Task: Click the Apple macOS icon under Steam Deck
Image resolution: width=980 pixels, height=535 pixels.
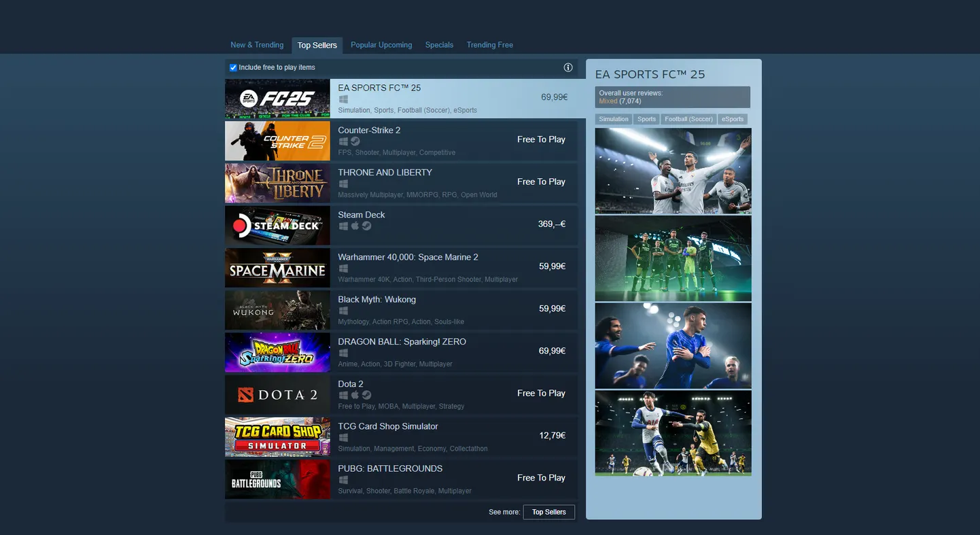Action: click(x=355, y=226)
